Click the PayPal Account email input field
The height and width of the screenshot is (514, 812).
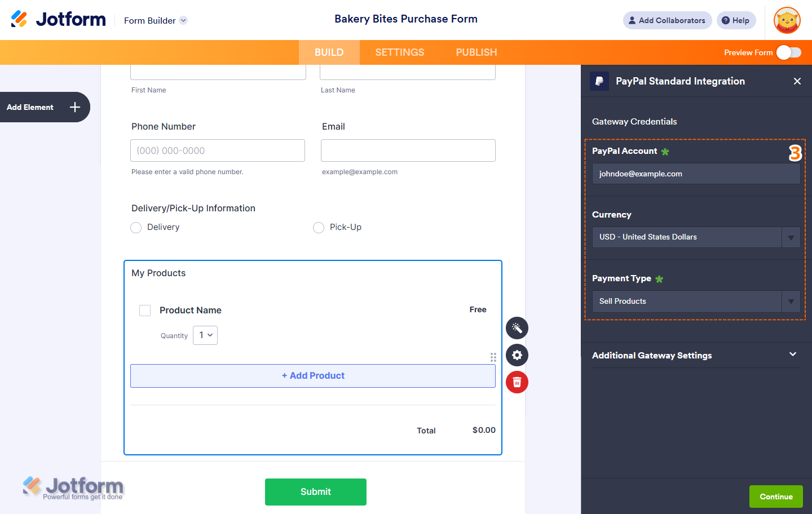696,174
